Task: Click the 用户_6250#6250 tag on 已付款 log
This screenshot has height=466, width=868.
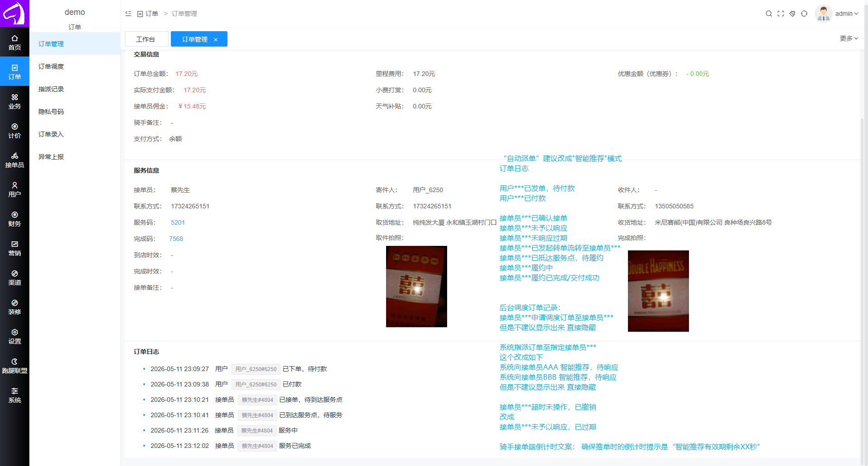Action: pos(256,384)
